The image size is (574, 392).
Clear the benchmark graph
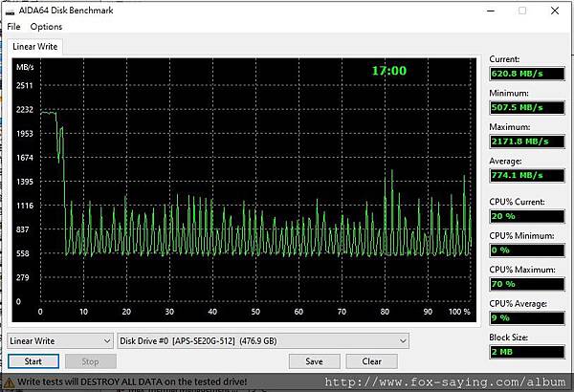(x=371, y=361)
